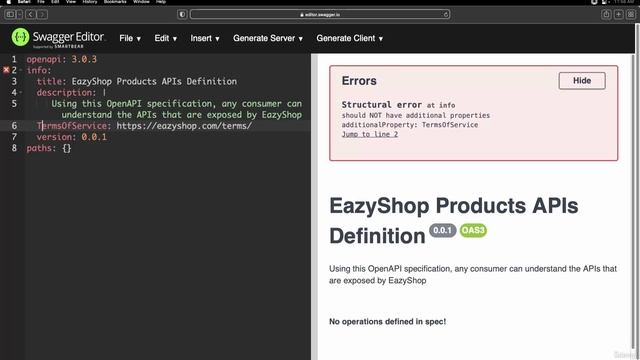
Task: Click the editor and preview pane divider handle
Action: 314,207
